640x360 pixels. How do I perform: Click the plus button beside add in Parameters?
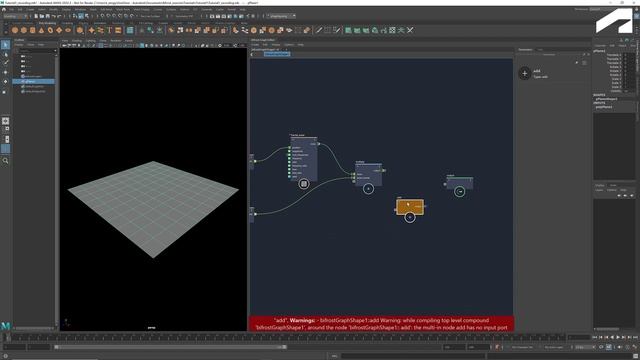524,73
